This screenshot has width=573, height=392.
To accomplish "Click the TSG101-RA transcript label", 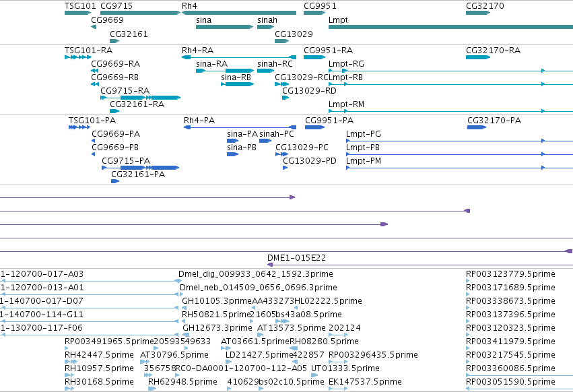I will tap(88, 50).
